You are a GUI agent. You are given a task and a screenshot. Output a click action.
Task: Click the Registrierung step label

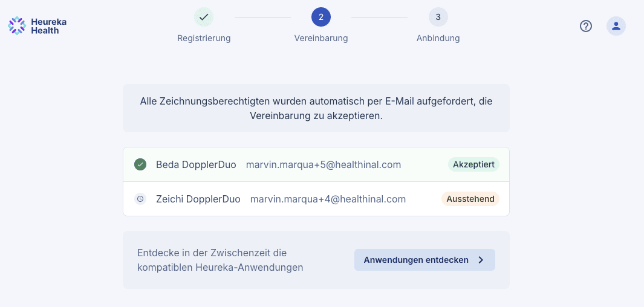[x=204, y=38]
